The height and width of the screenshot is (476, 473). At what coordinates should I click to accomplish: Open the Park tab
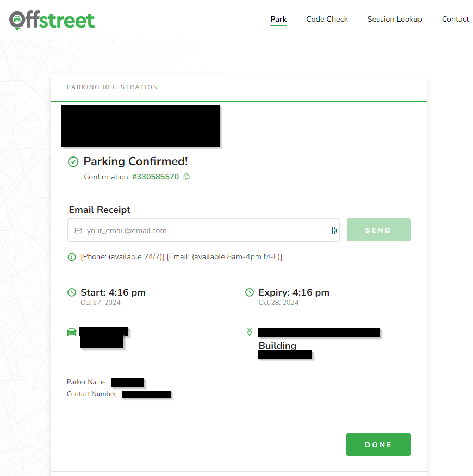[278, 19]
